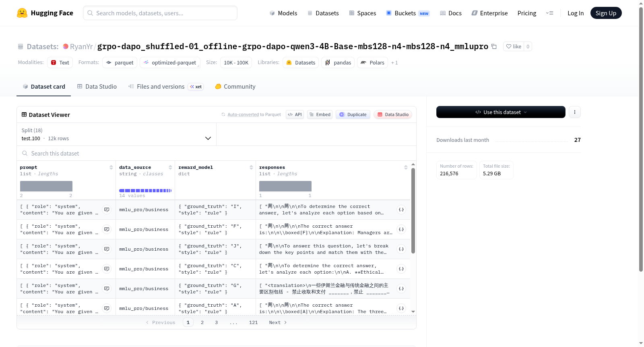This screenshot has width=644, height=347.
Task: Open the Split test.100 dropdown
Action: point(116,134)
